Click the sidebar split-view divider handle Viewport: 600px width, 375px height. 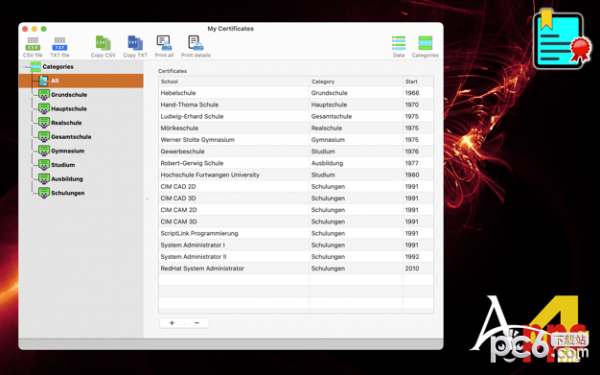(x=147, y=199)
